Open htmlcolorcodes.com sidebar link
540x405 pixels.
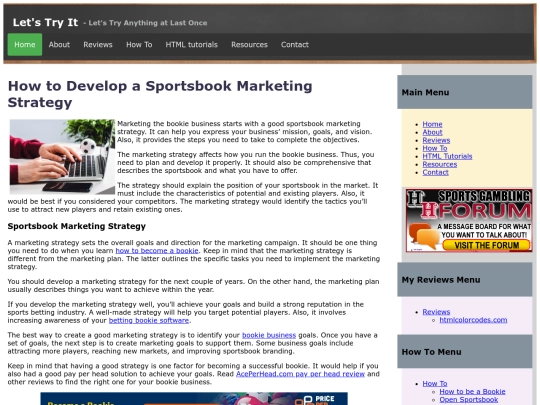click(x=473, y=320)
